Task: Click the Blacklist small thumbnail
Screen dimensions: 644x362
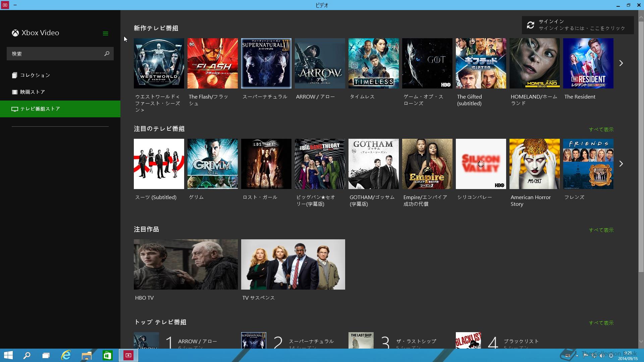Action: pyautogui.click(x=468, y=341)
